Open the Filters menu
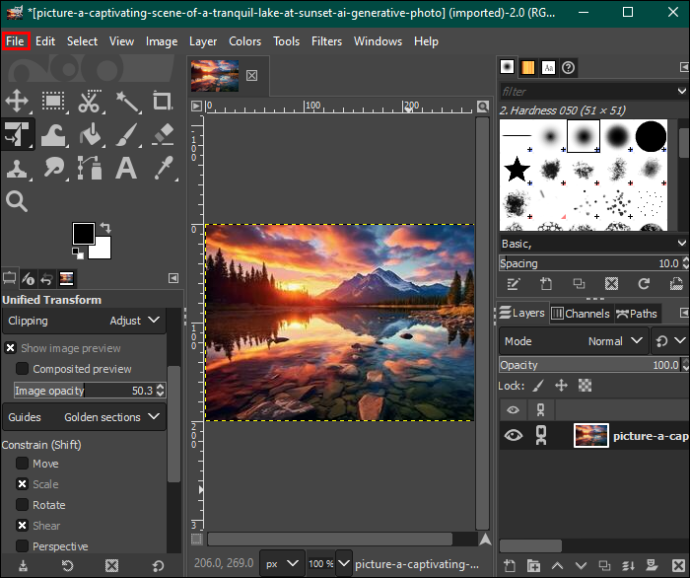Viewport: 690px width, 578px height. 327,41
